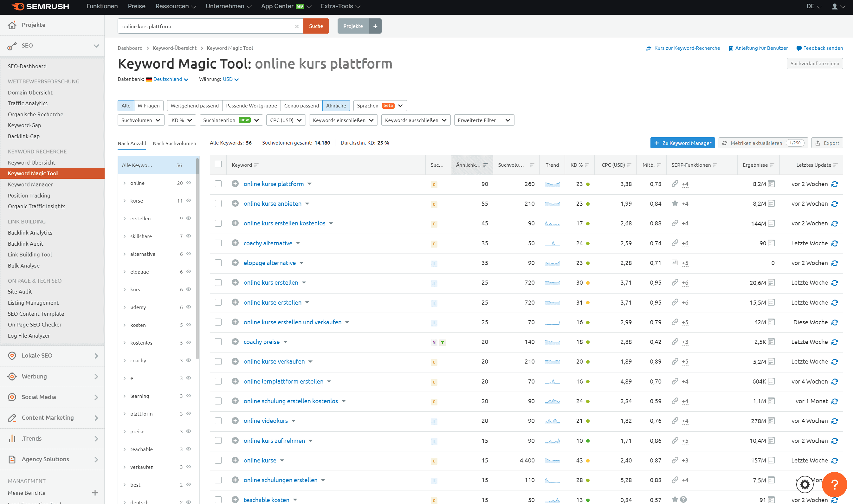View SERP results for 'online kurs erstellen'
Image resolution: width=853 pixels, height=504 pixels.
(771, 282)
